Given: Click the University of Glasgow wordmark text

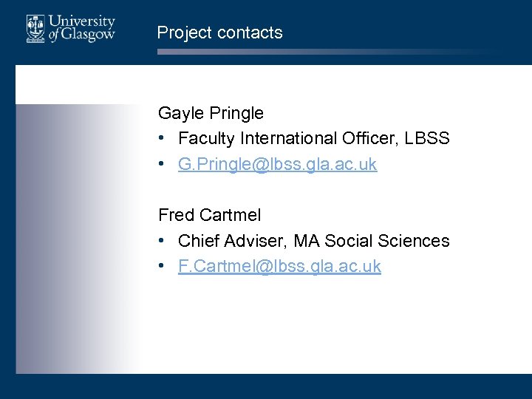Looking at the screenshot, I should (81, 29).
